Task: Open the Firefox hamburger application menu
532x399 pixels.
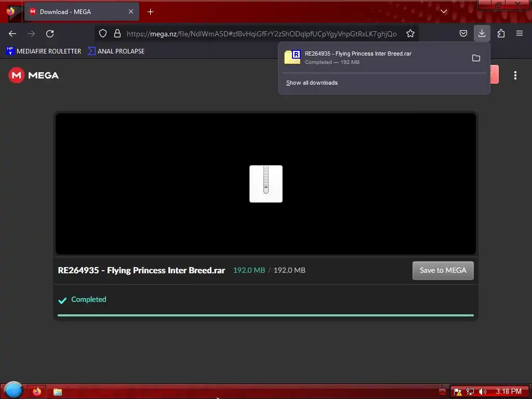Action: (519, 33)
